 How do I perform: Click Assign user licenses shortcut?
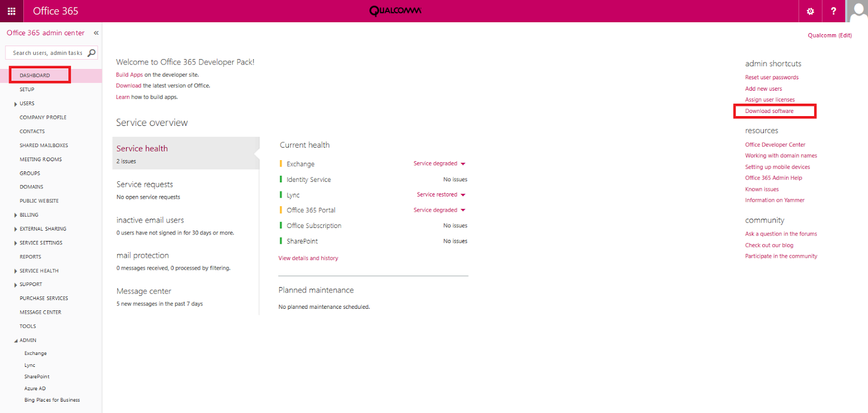[770, 100]
